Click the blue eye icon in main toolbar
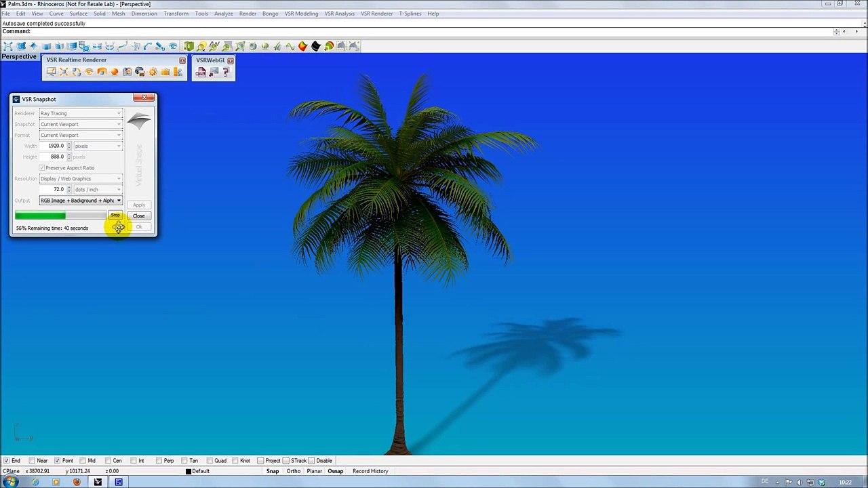 [173, 46]
